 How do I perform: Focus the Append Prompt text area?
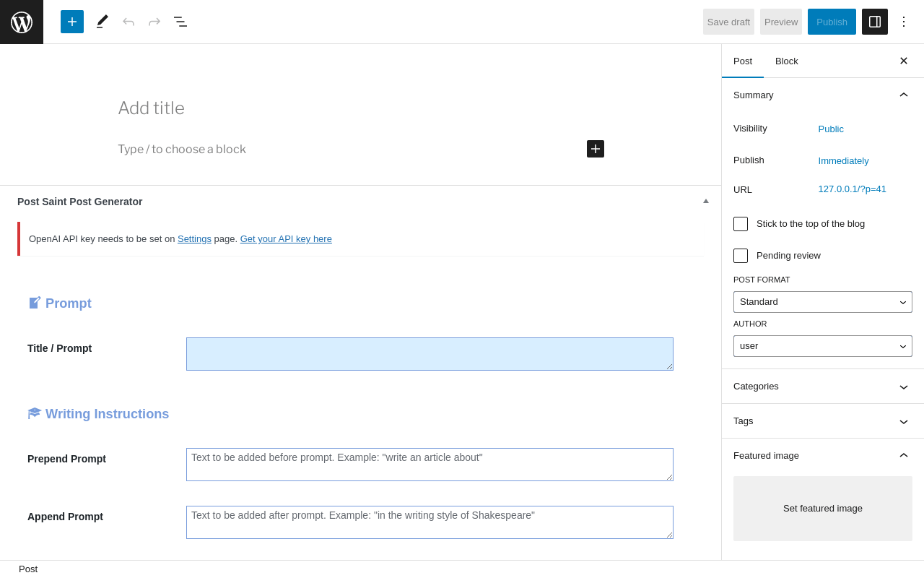[x=430, y=522]
